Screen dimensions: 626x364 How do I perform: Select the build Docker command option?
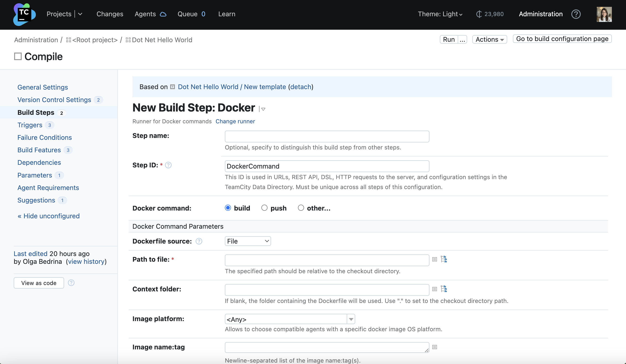pyautogui.click(x=227, y=208)
